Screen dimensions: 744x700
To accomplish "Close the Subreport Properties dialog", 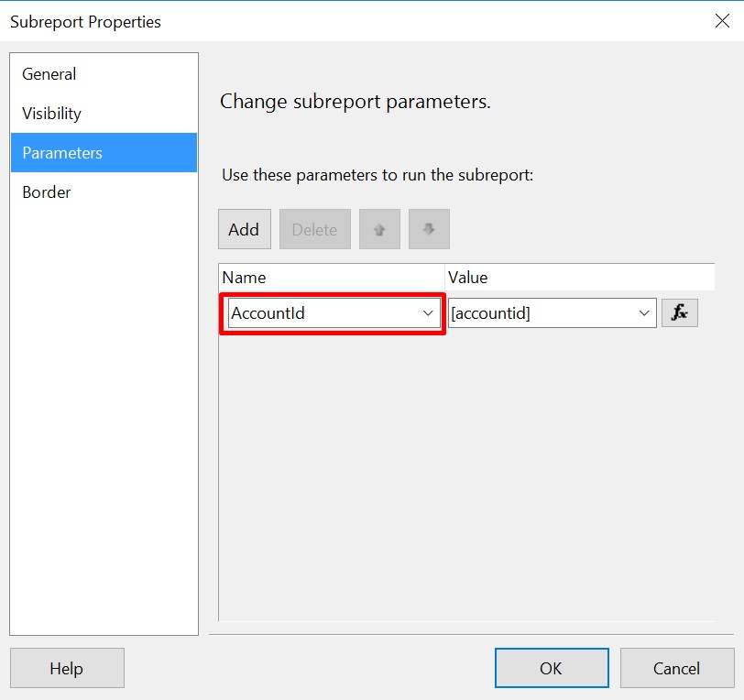I will 722,21.
